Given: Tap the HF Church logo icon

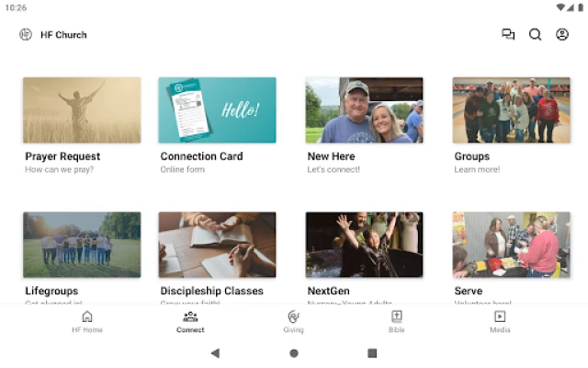Looking at the screenshot, I should coord(26,35).
